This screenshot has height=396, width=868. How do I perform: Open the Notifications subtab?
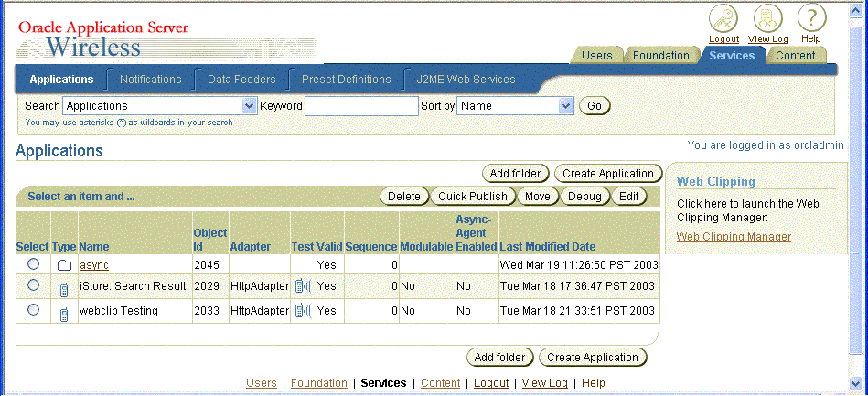click(x=151, y=80)
